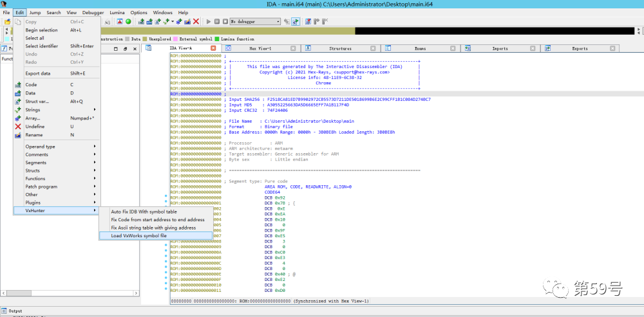644x317 pixels.
Task: Click the IDA View-A tab icon
Action: click(x=149, y=48)
